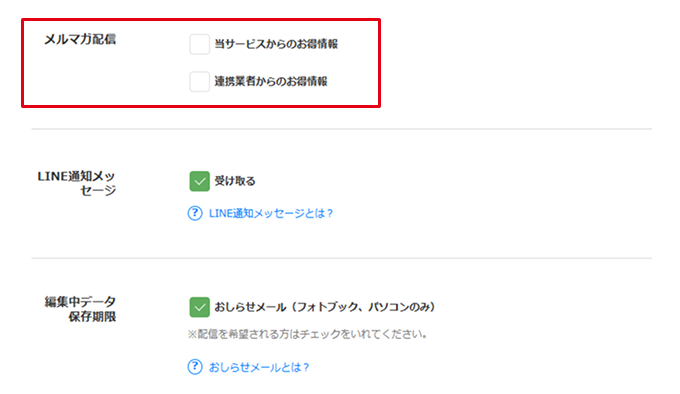This screenshot has width=680, height=394.
Task: Open the LINE通知メッセージ help question-mark icon
Action: point(195,213)
